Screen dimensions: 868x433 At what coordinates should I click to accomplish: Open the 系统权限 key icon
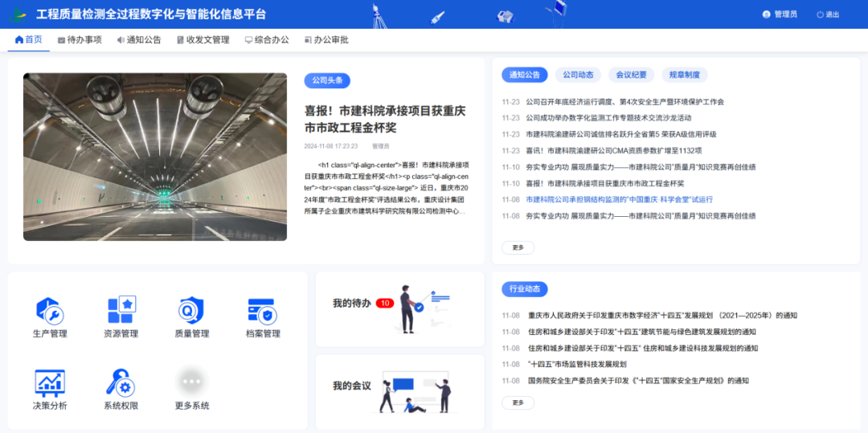coord(121,382)
